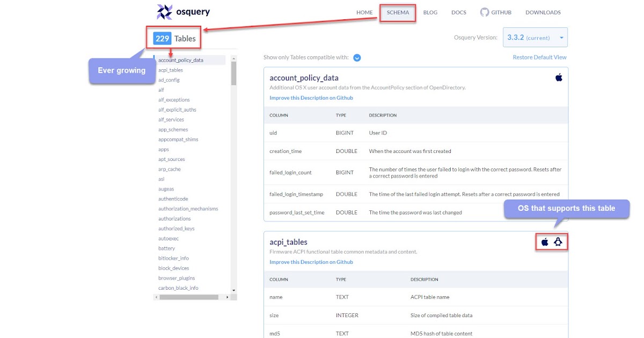Click the uid column cell
The width and height of the screenshot is (644, 338).
tap(273, 133)
